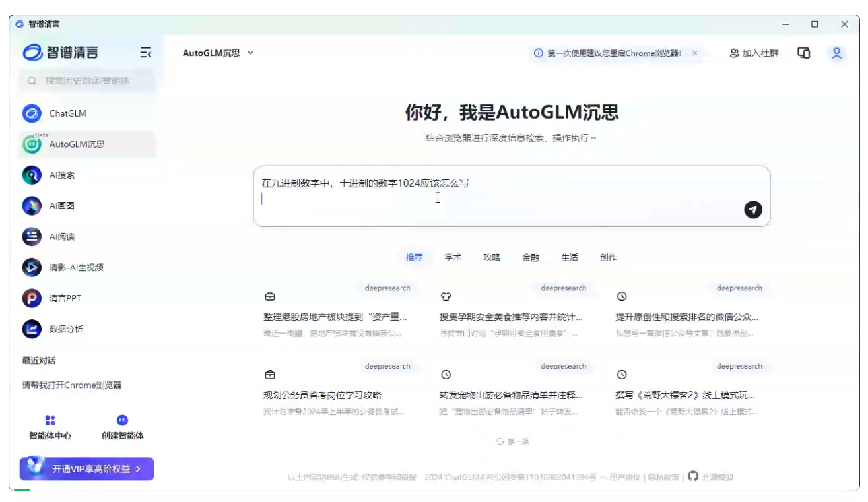Click 换一换 to refresh suggestions
The image size is (868, 502).
[519, 441]
